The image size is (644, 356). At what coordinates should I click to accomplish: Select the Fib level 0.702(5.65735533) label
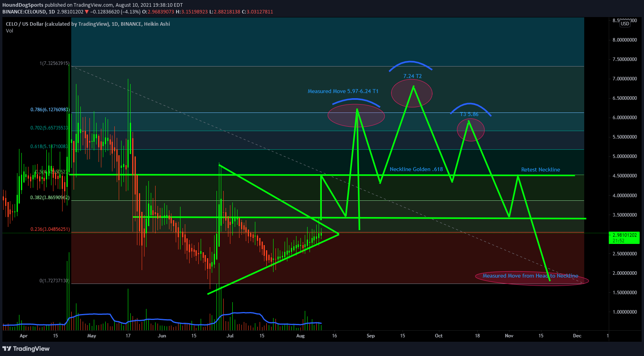click(x=49, y=128)
